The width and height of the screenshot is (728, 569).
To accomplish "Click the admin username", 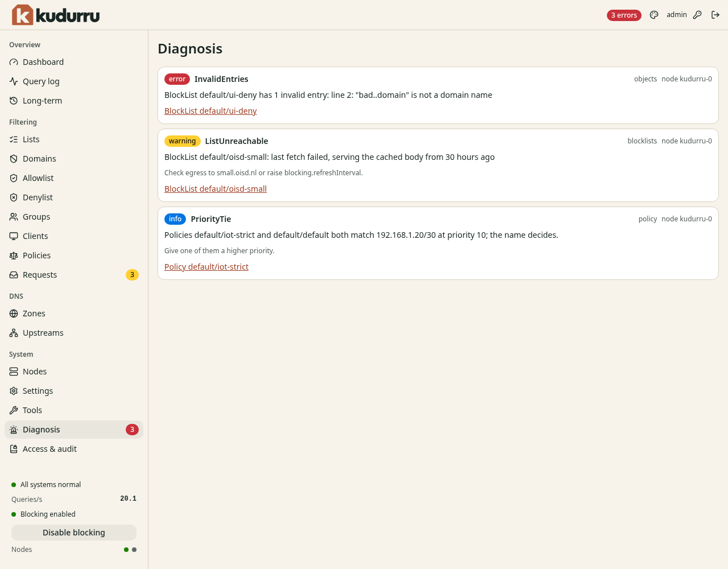I will (x=677, y=15).
